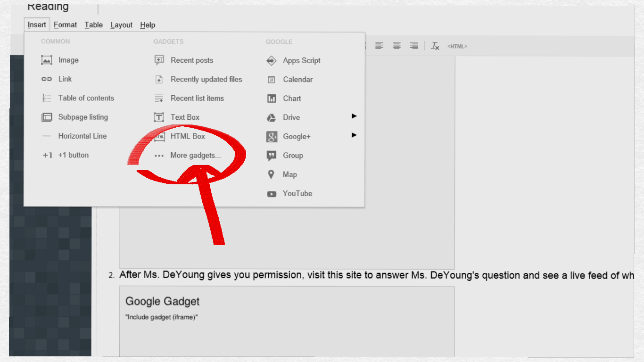Click the +1 button icon

47,155
